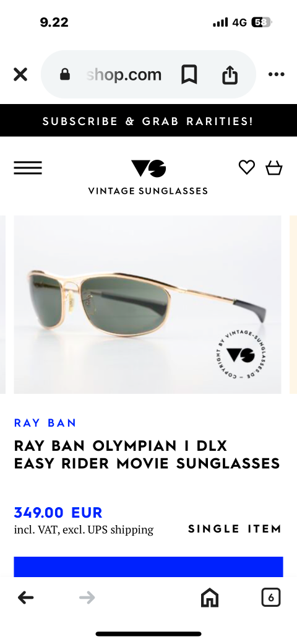
Task: Open the Olympian sunglasses product photo
Action: pos(148,305)
